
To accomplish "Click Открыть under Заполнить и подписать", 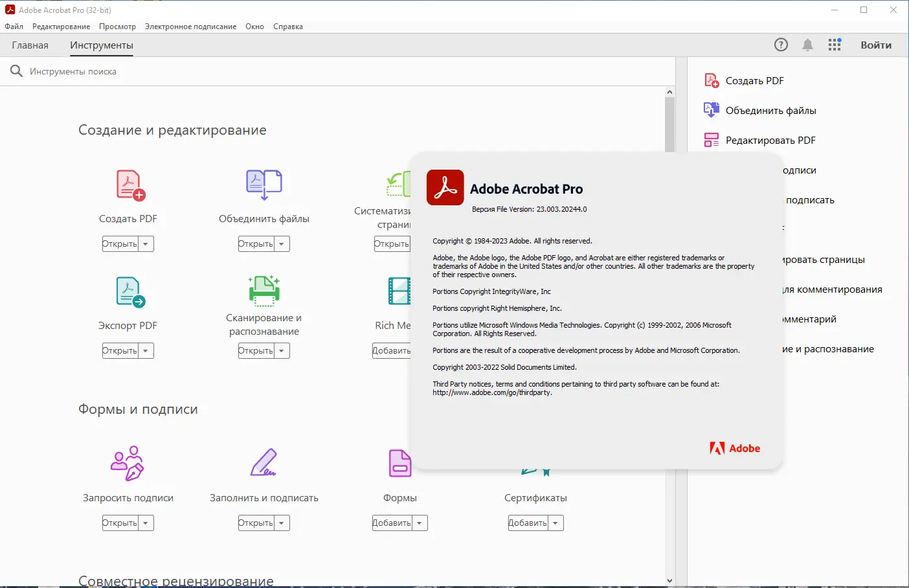I will [x=256, y=523].
